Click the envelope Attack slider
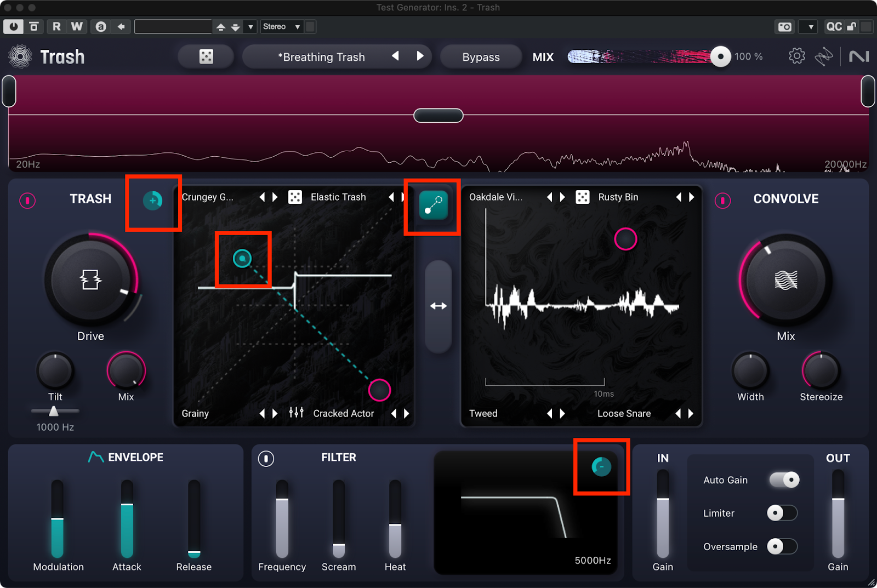 point(127,519)
